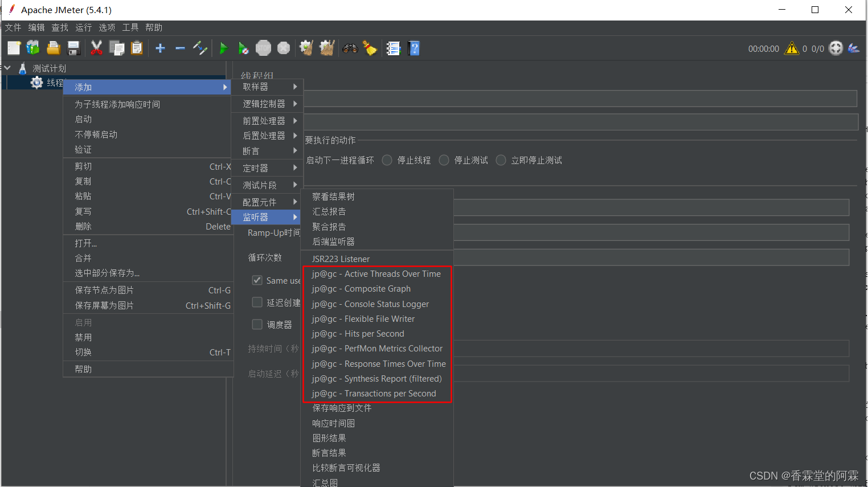Click the Help question mark icon
The height and width of the screenshot is (487, 868).
[414, 48]
